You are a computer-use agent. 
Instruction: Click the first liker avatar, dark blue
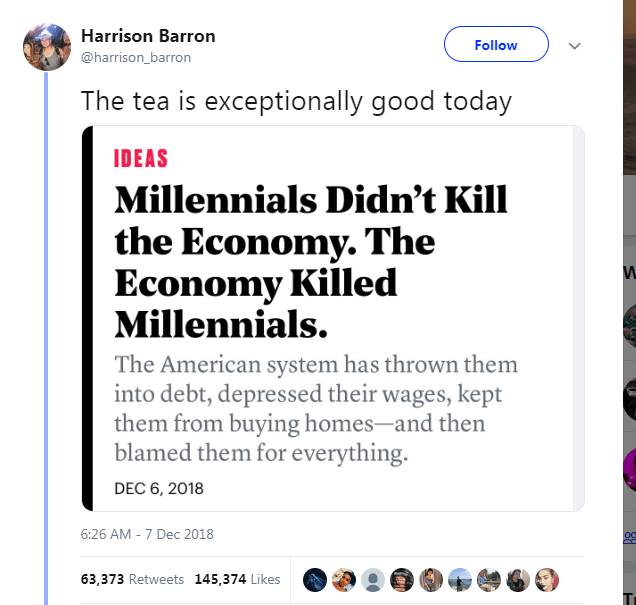click(x=314, y=579)
